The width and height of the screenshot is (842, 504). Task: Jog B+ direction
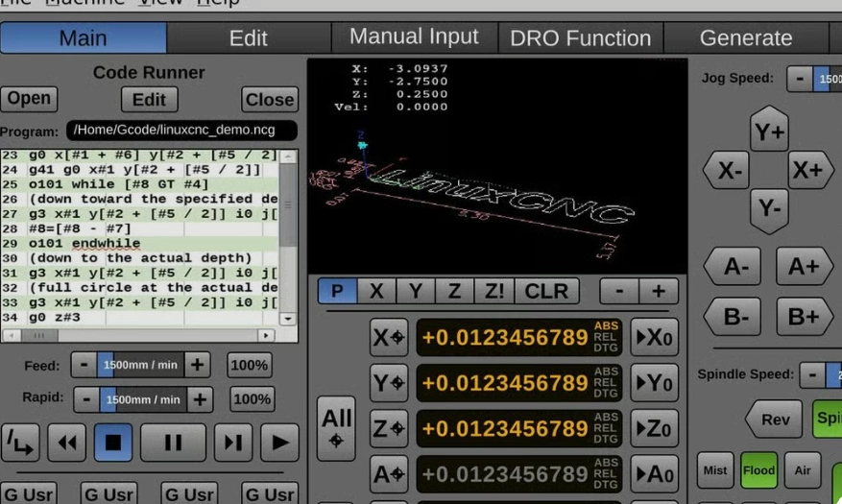[805, 317]
